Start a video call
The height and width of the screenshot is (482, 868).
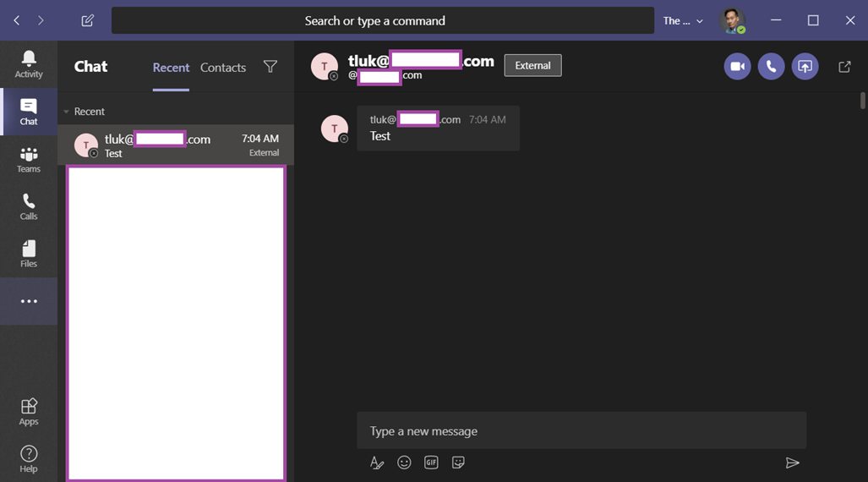tap(737, 67)
